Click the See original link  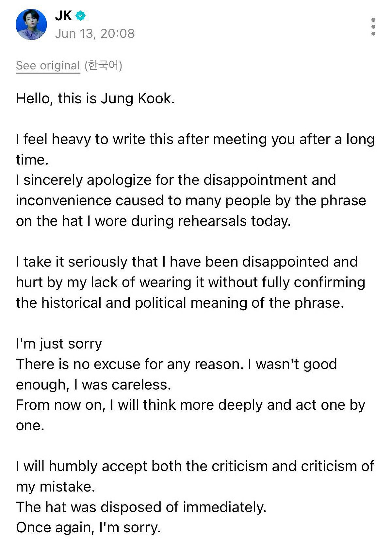pyautogui.click(x=48, y=66)
